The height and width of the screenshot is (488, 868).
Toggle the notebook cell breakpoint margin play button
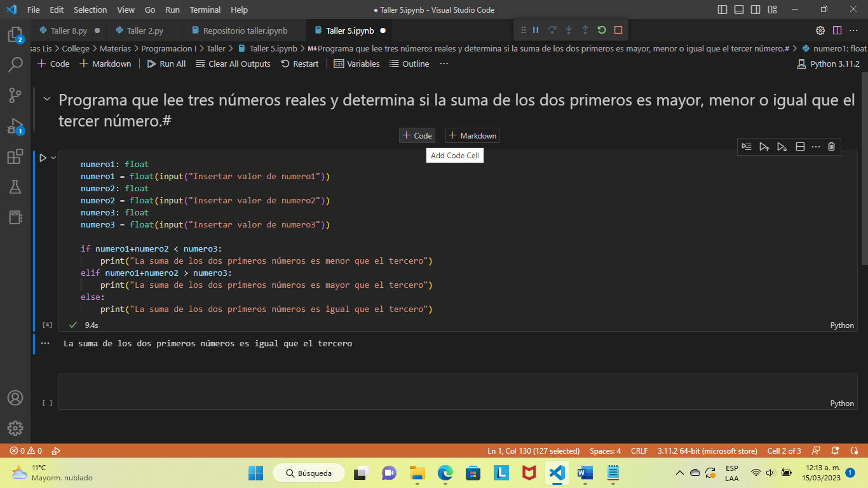tap(43, 158)
